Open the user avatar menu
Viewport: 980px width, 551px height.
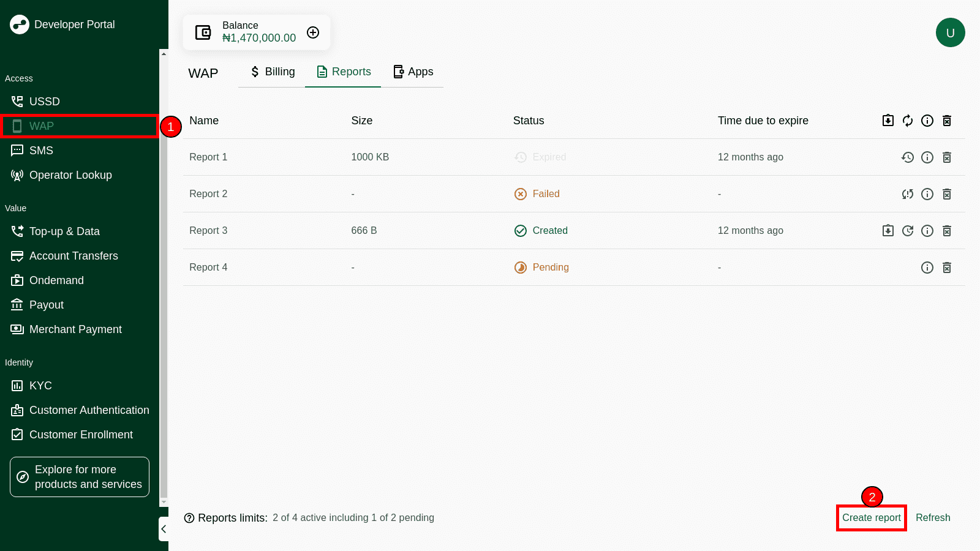pos(950,32)
